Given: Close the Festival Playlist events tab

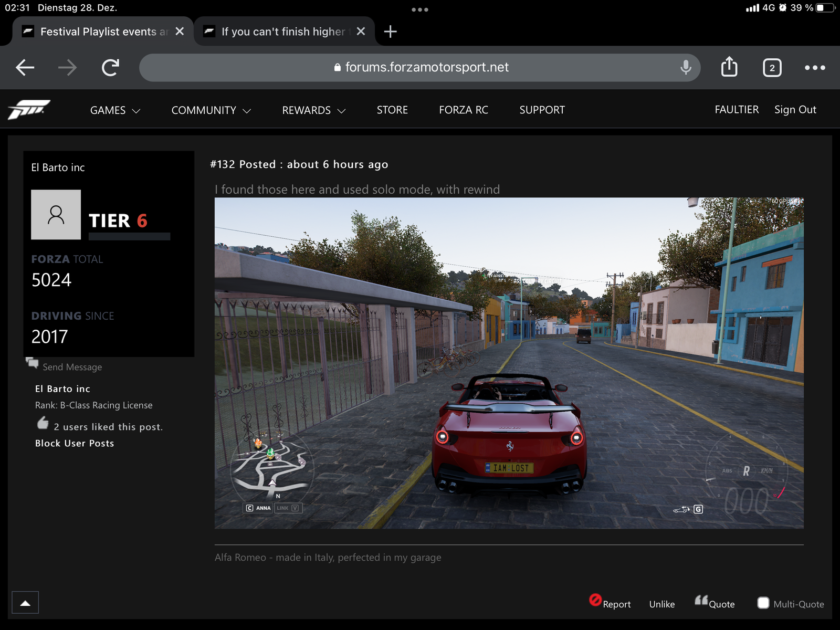Looking at the screenshot, I should tap(180, 31).
